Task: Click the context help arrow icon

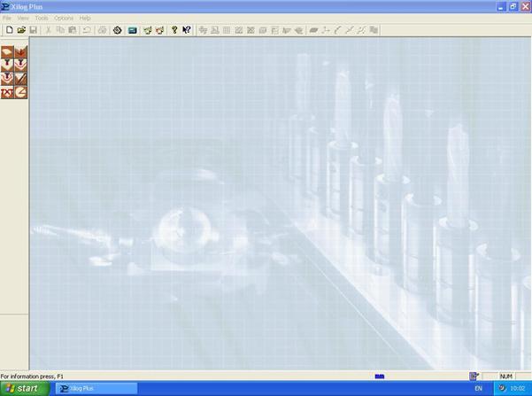Action: (x=187, y=30)
